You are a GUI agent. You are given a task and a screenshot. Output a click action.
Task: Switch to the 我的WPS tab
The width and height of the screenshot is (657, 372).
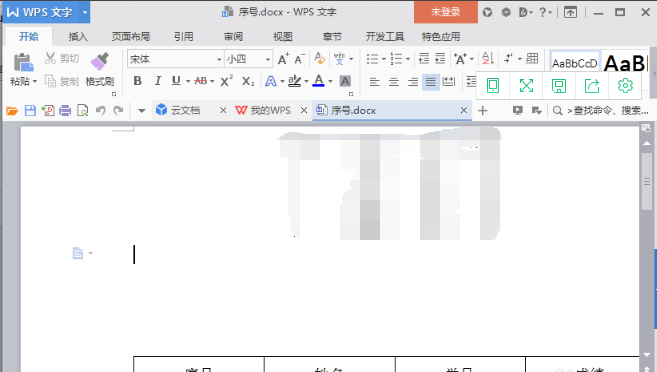[x=270, y=111]
